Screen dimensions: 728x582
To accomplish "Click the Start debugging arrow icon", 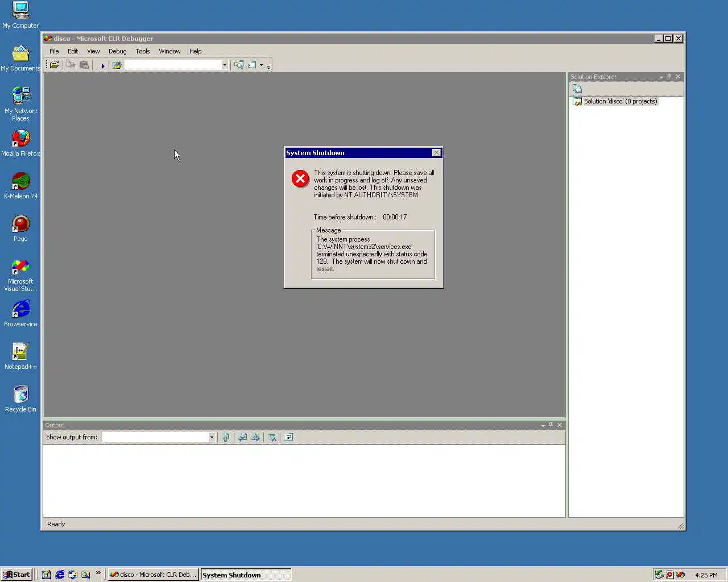I will 103,65.
